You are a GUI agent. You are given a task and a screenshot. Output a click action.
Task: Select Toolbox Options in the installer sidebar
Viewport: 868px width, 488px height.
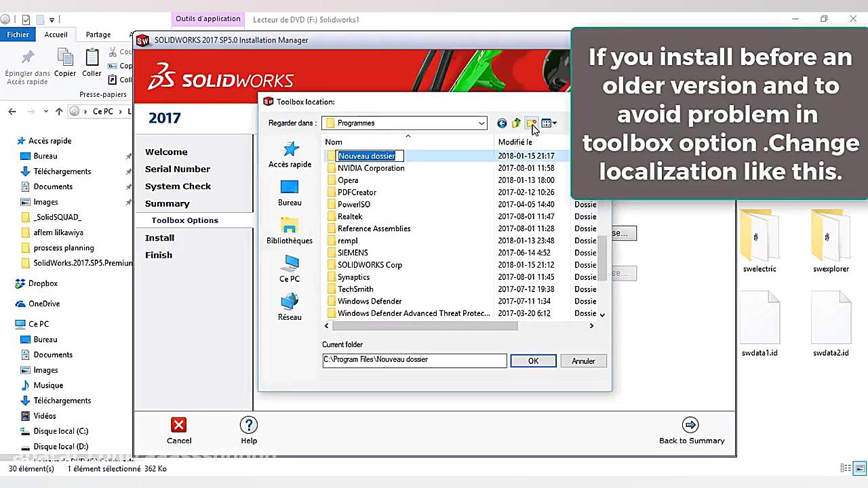tap(184, 220)
